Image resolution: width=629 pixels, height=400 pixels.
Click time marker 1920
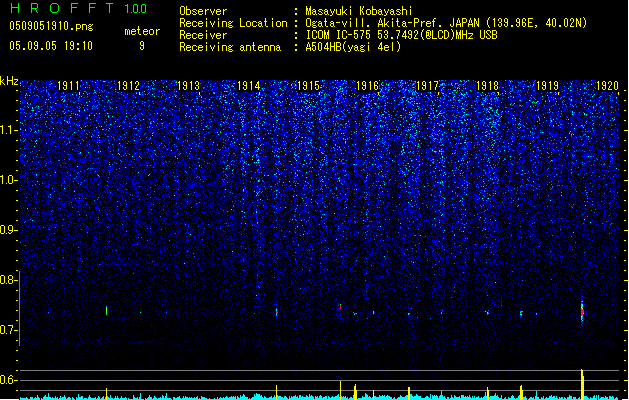pyautogui.click(x=607, y=86)
